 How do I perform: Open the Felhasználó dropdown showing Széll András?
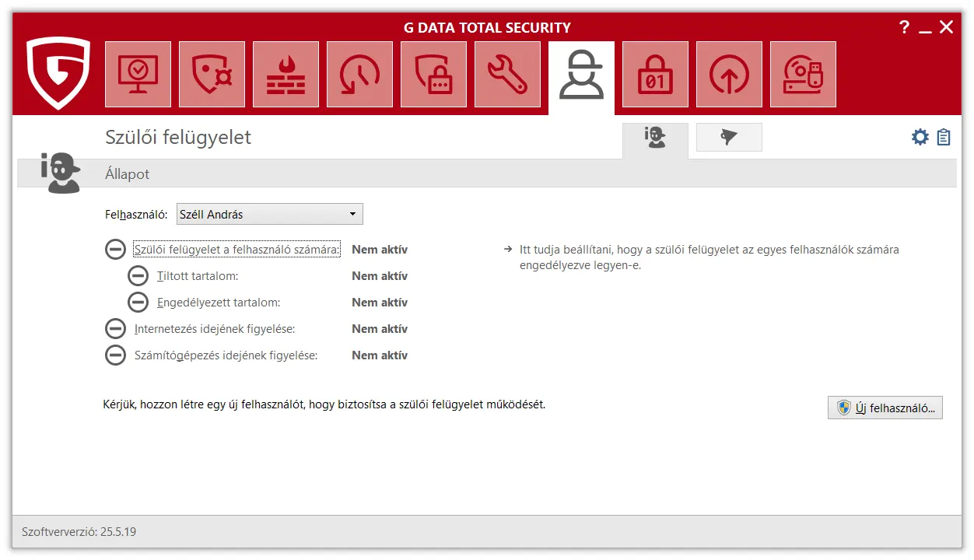click(x=269, y=214)
